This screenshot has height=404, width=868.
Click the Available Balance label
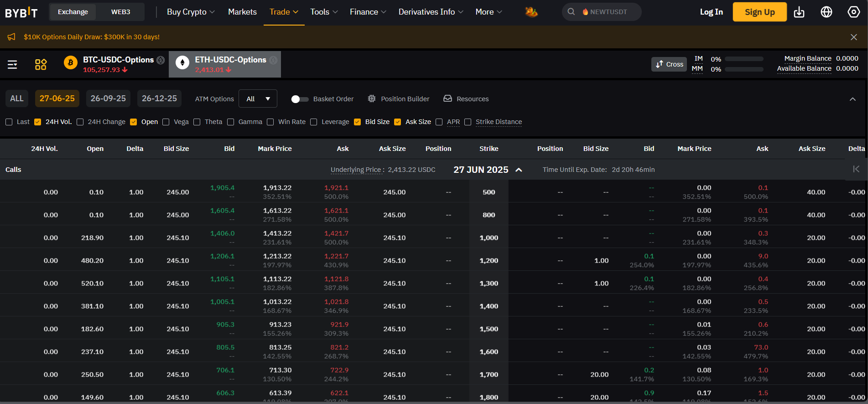coord(804,68)
